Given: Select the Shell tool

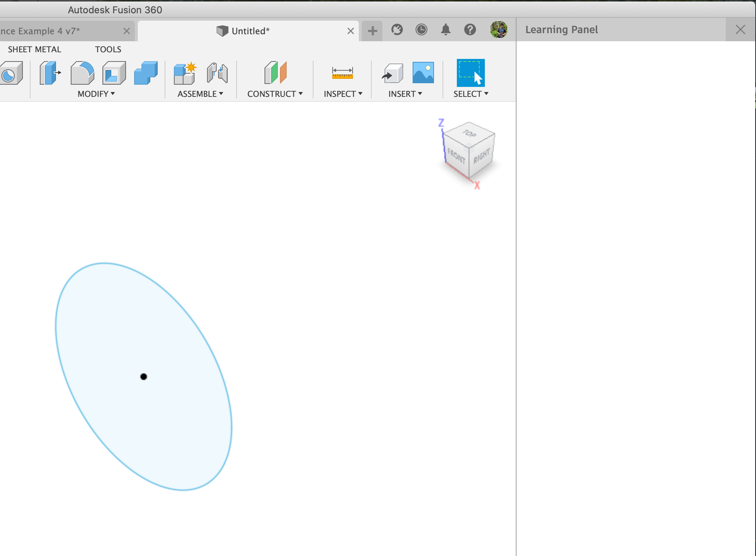Looking at the screenshot, I should pyautogui.click(x=114, y=73).
